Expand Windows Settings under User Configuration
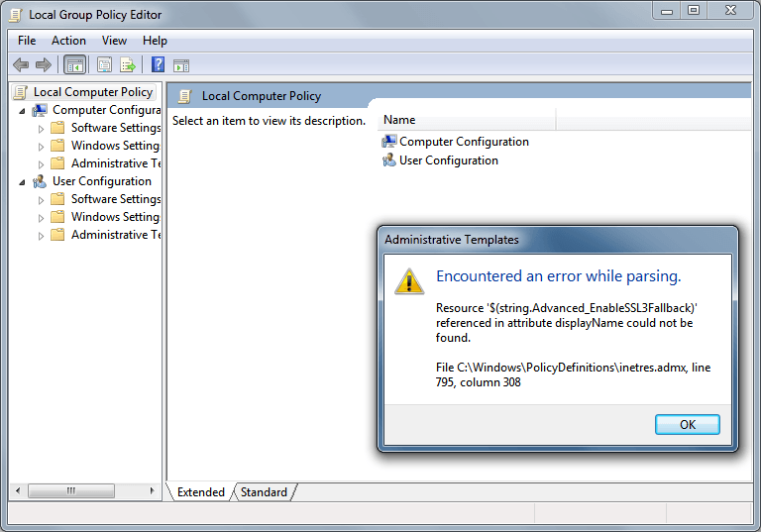The image size is (761, 532). (41, 218)
